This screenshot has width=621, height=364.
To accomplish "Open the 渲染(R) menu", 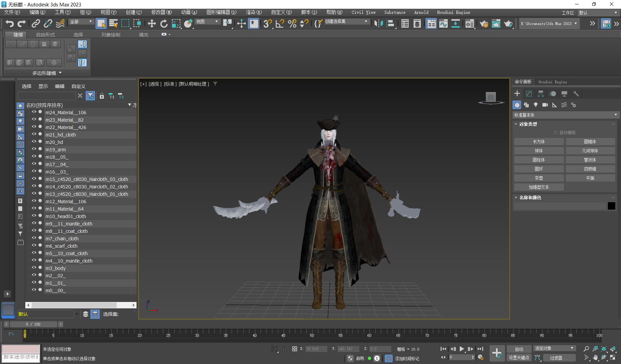I will click(x=254, y=12).
